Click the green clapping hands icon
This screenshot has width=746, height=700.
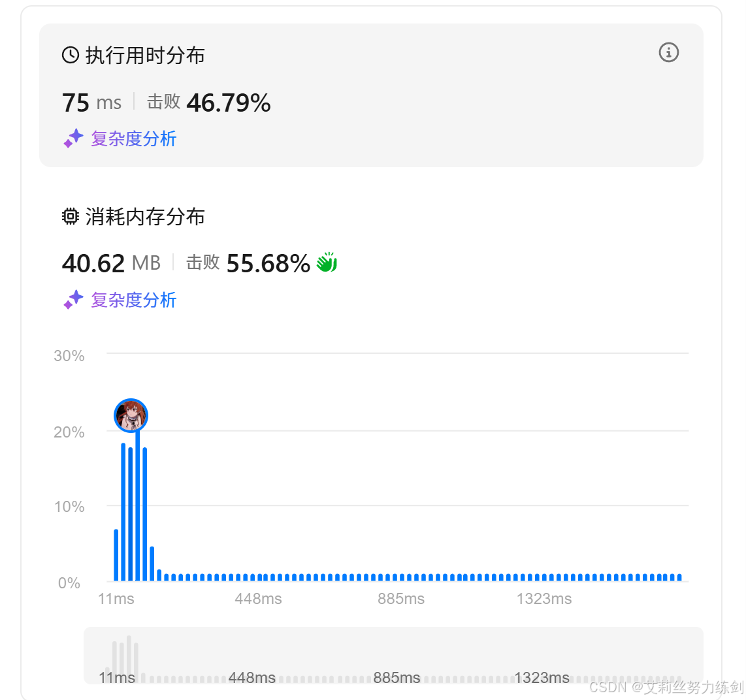(x=327, y=262)
